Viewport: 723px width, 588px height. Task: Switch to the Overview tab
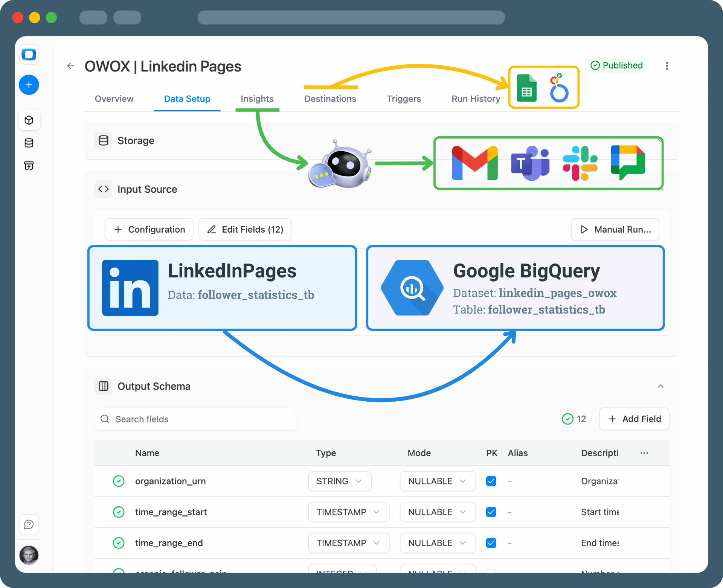point(114,99)
